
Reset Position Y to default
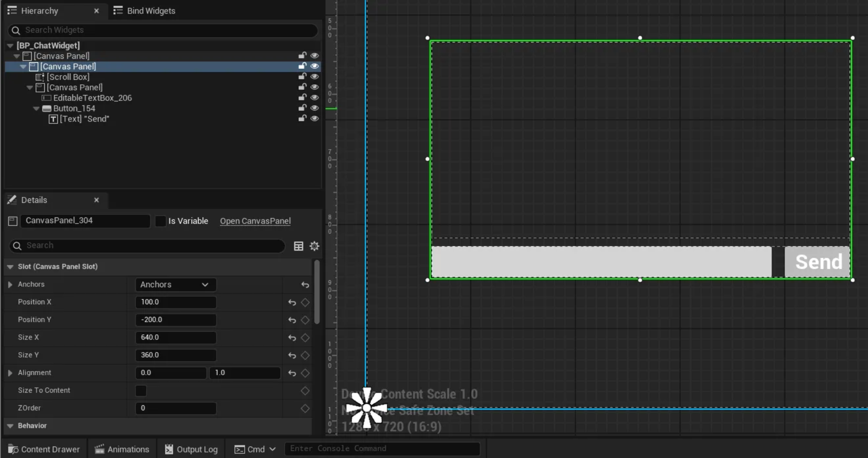[x=292, y=320]
